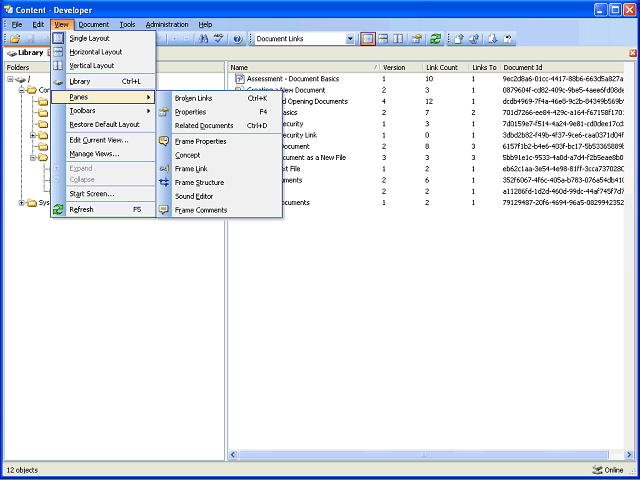Select Concept in Panes submenu
This screenshot has width=640, height=480.
pos(220,155)
